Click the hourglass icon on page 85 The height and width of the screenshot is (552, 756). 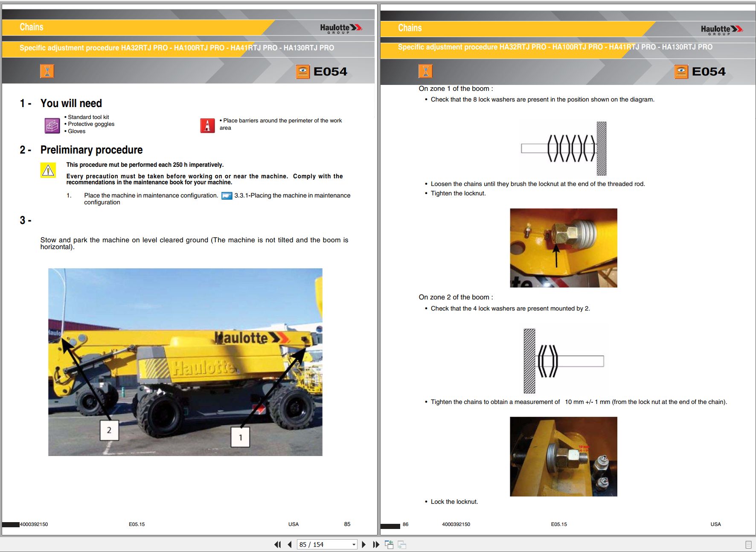[x=47, y=71]
